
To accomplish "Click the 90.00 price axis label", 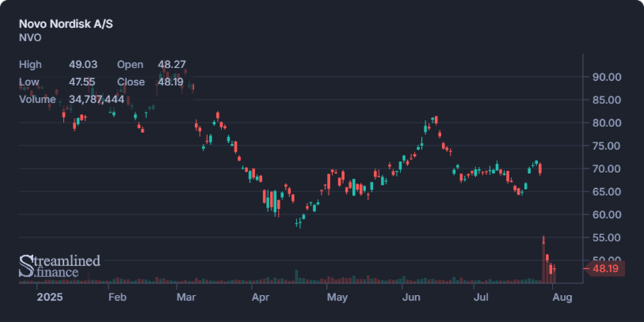I will pos(606,77).
